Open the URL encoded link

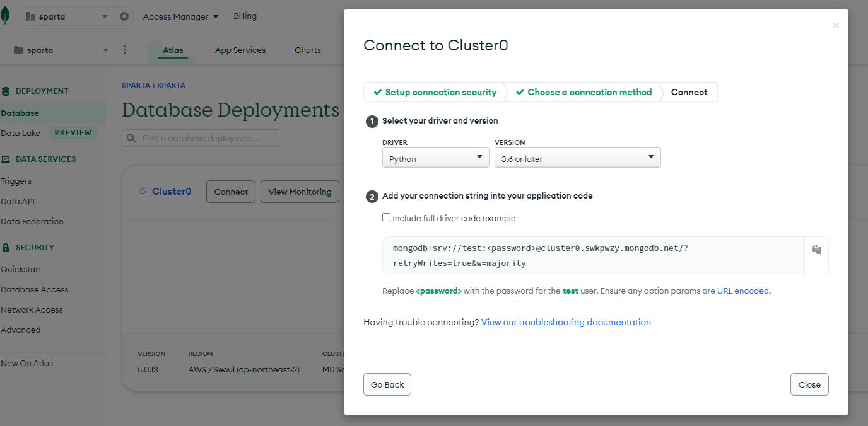[x=743, y=291]
